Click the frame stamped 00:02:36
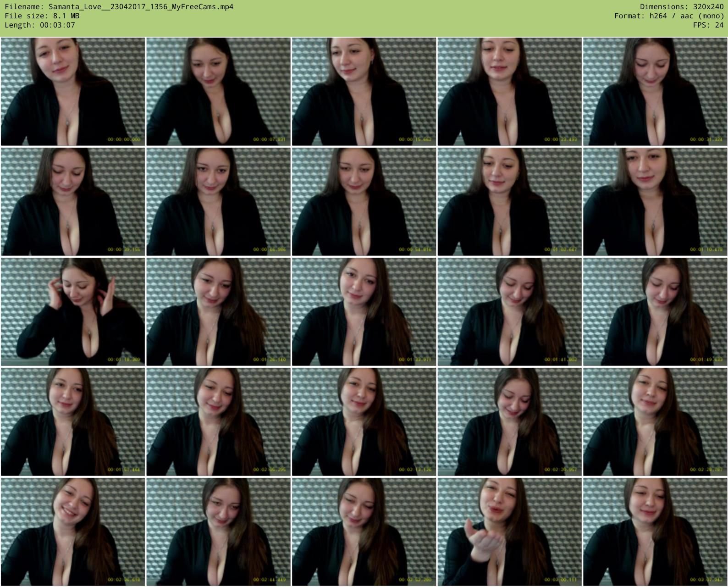This screenshot has height=587, width=728. (73, 532)
